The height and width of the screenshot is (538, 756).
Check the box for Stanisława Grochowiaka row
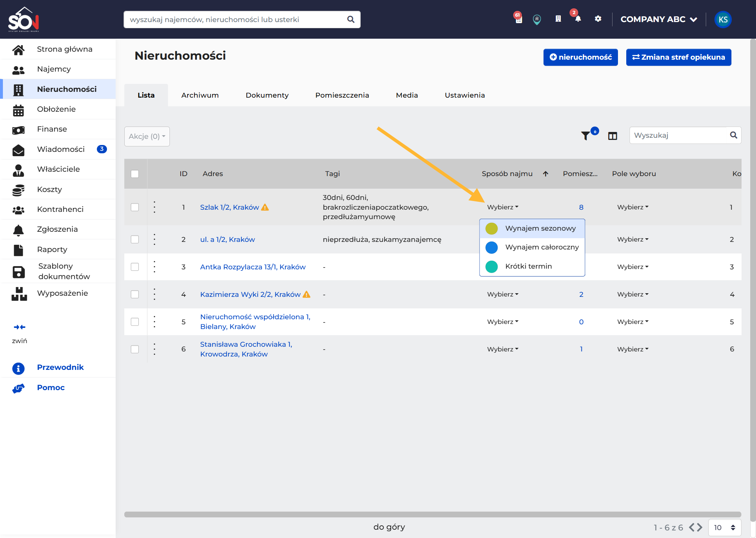coord(135,349)
